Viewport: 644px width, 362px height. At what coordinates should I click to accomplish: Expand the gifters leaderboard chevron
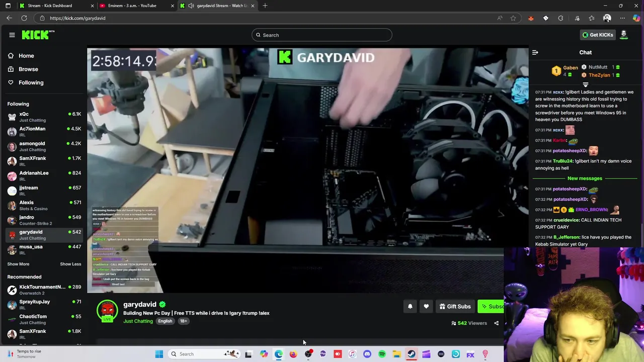(585, 84)
